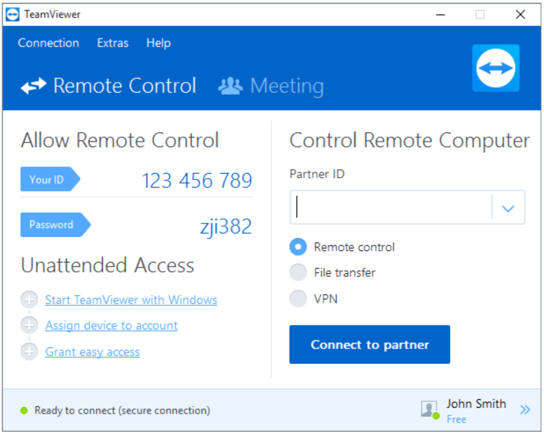Screen dimensions: 544x435
Task: Choose the VPN radio option
Action: (x=298, y=298)
